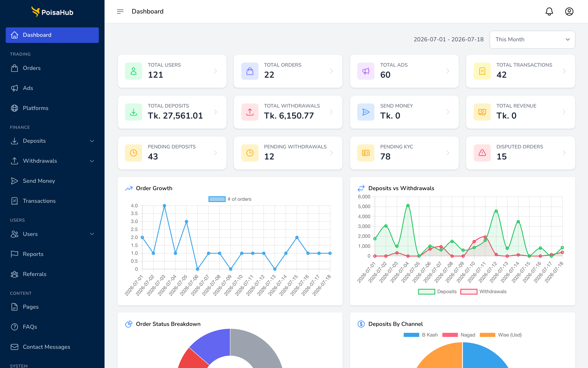Click the date range text 2026-07-01 - 2026-07-18
This screenshot has width=588, height=368.
pyautogui.click(x=449, y=39)
